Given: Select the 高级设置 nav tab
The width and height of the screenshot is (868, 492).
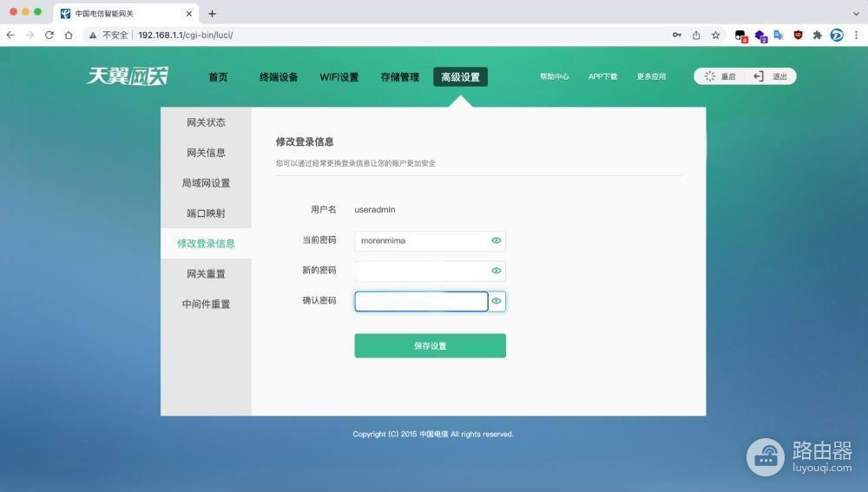Looking at the screenshot, I should (x=461, y=77).
